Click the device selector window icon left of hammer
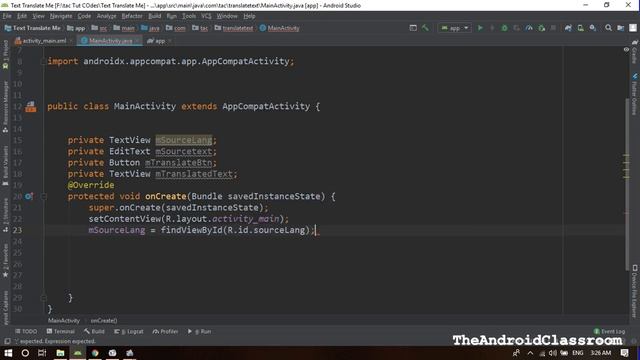640x360 pixels. click(x=413, y=28)
